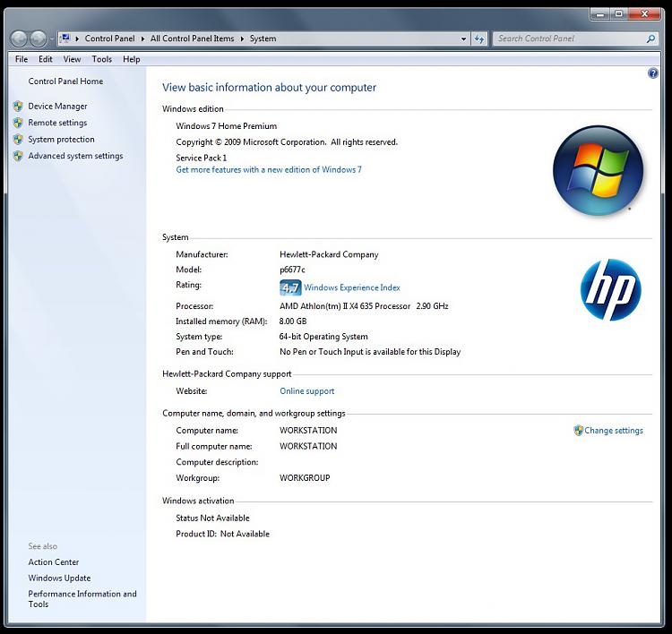The width and height of the screenshot is (672, 634).
Task: Minimize the System window
Action: 600,14
